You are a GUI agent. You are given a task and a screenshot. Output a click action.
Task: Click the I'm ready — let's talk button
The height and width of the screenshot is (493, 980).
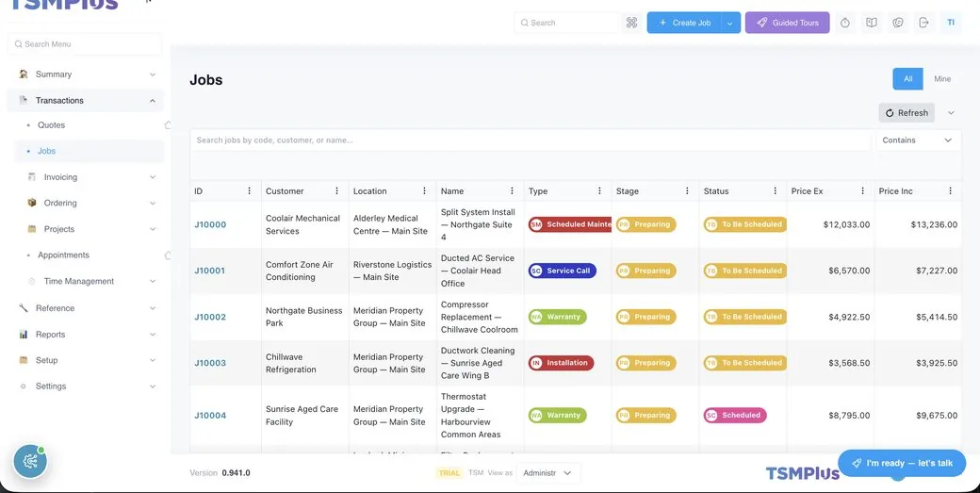pyautogui.click(x=902, y=463)
